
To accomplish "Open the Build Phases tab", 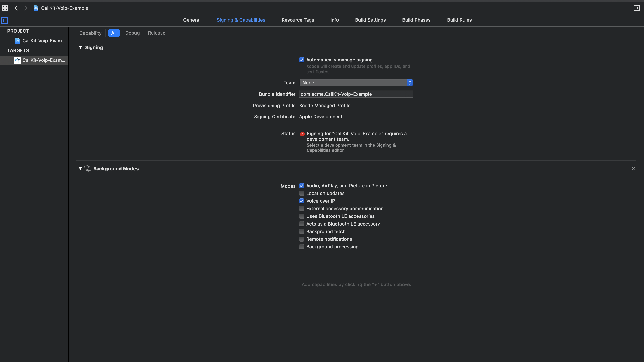I will click(416, 20).
